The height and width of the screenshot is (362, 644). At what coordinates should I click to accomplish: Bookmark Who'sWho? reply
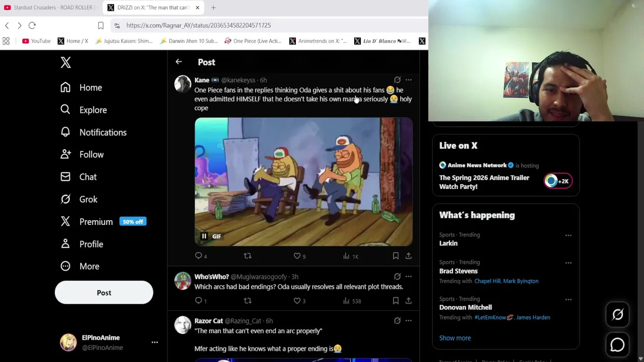coord(395,301)
